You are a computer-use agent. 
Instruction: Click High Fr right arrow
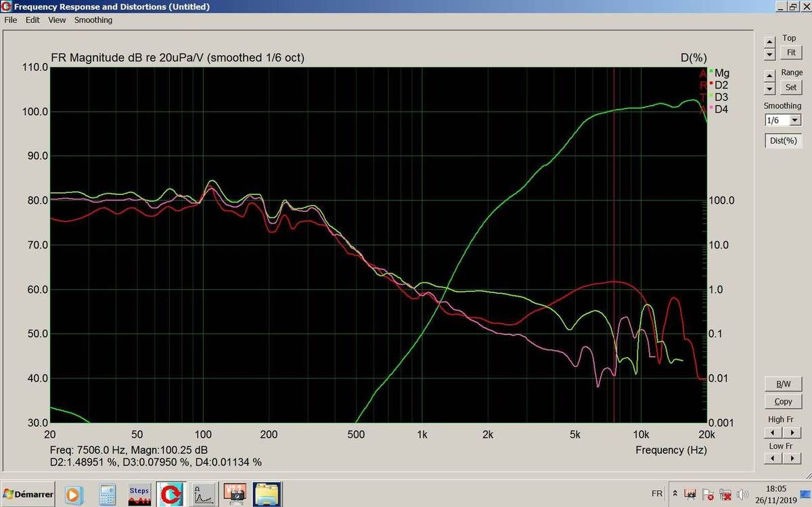click(x=792, y=433)
